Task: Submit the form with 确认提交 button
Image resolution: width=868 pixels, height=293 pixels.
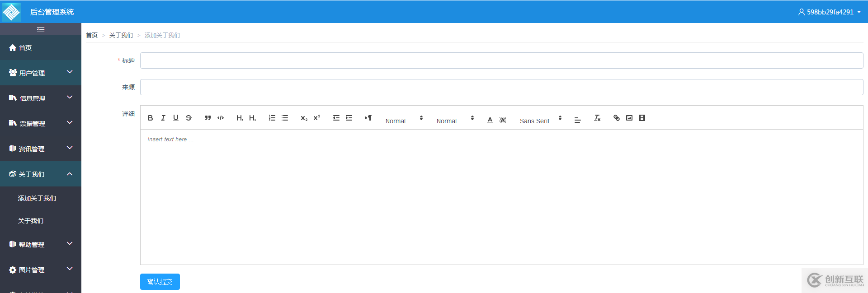Action: point(160,282)
